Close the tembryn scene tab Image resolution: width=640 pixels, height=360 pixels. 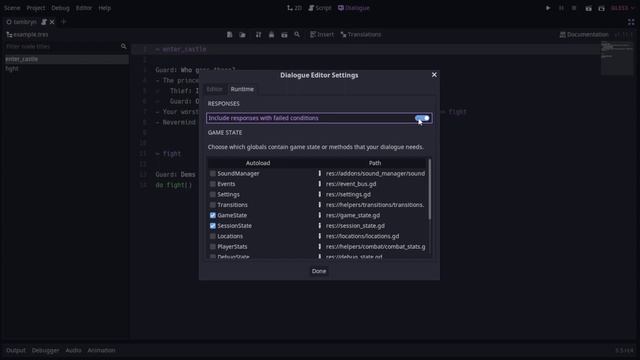[52, 22]
